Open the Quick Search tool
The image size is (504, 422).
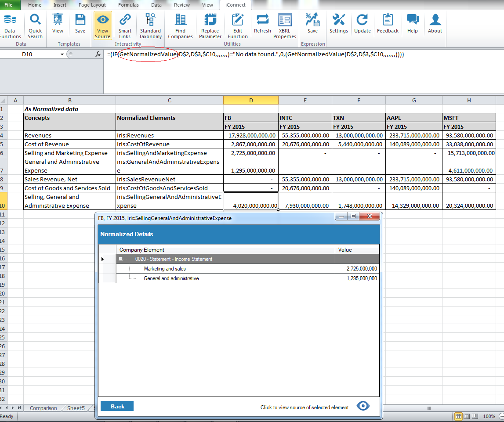(35, 26)
